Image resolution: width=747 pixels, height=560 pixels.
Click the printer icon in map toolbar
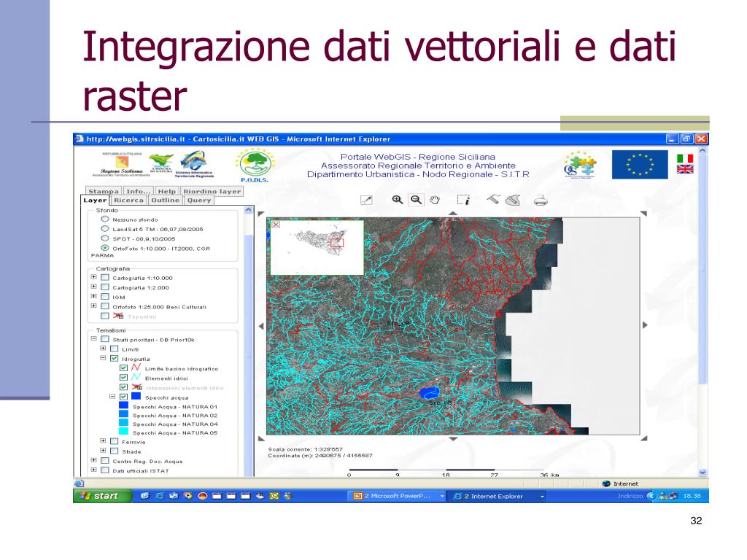point(541,201)
